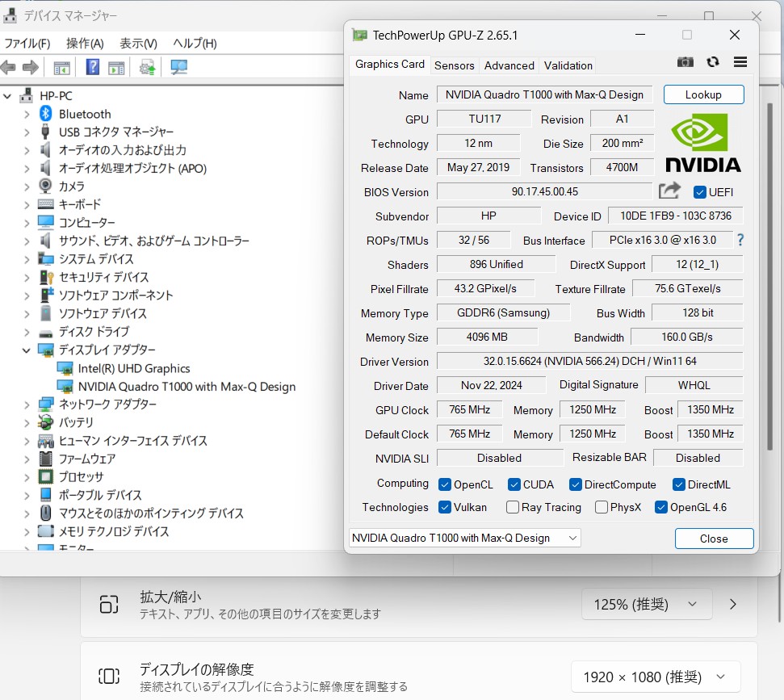Open the GPU-Z hamburger menu
Screen dimensions: 784x700
coord(740,62)
